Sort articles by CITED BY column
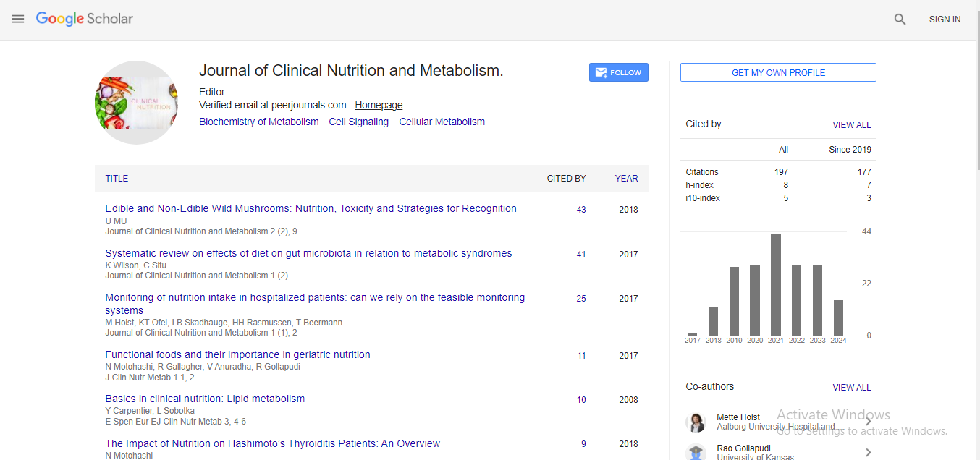This screenshot has height=460, width=980. coord(567,179)
